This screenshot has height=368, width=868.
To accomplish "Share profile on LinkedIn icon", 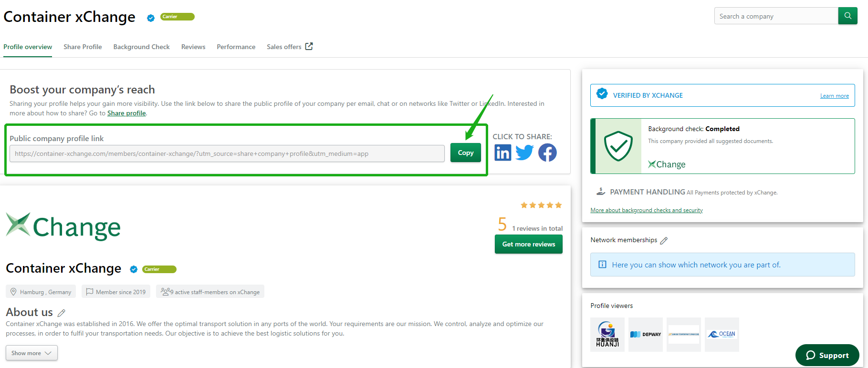I will pyautogui.click(x=502, y=153).
